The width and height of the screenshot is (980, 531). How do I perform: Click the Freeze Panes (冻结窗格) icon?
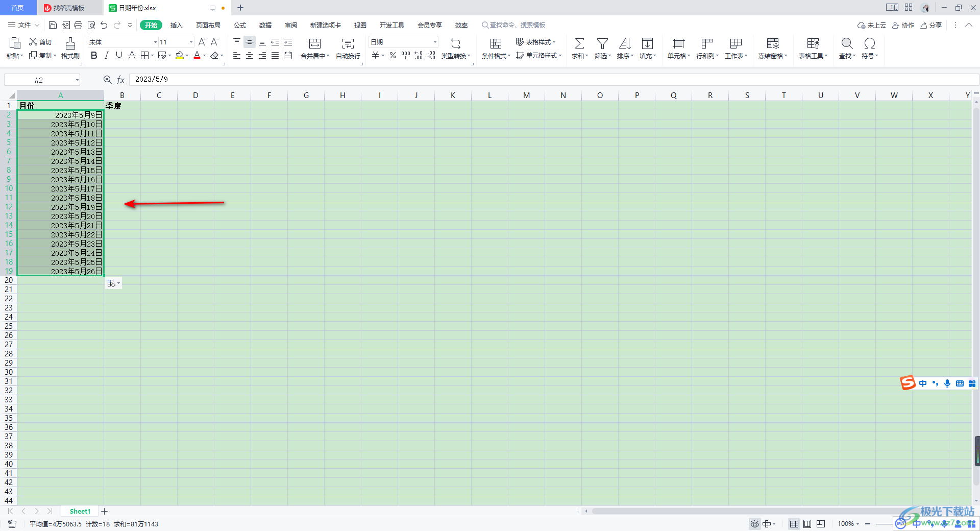[x=773, y=43]
